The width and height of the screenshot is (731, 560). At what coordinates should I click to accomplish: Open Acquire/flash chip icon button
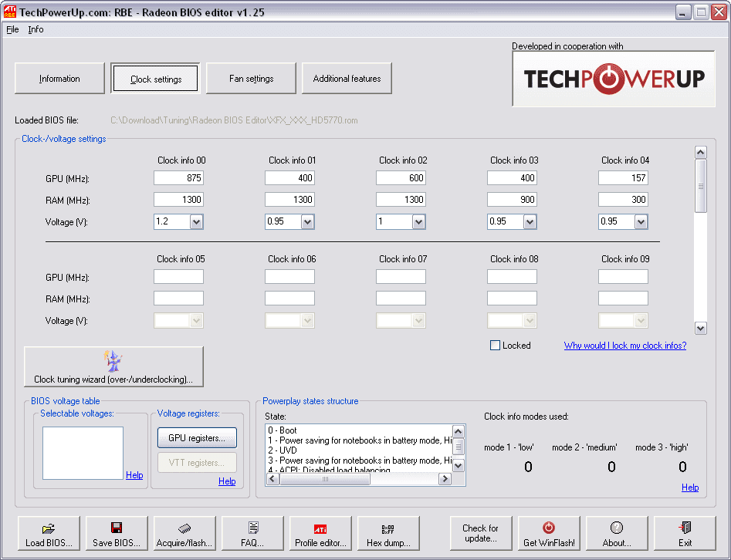tap(184, 533)
